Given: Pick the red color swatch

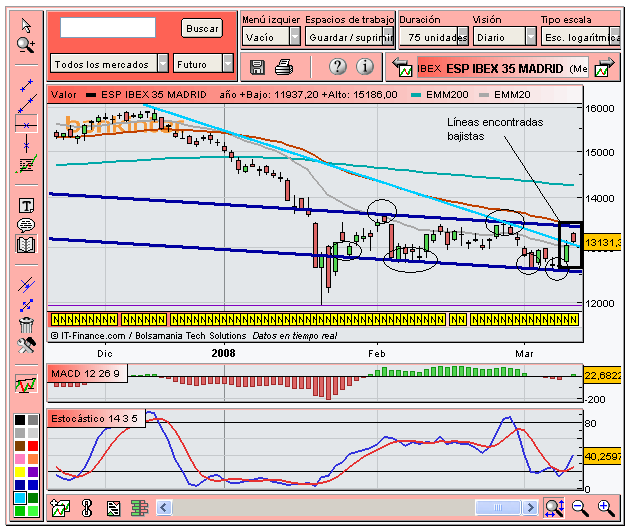Looking at the screenshot, I should pos(33,446).
